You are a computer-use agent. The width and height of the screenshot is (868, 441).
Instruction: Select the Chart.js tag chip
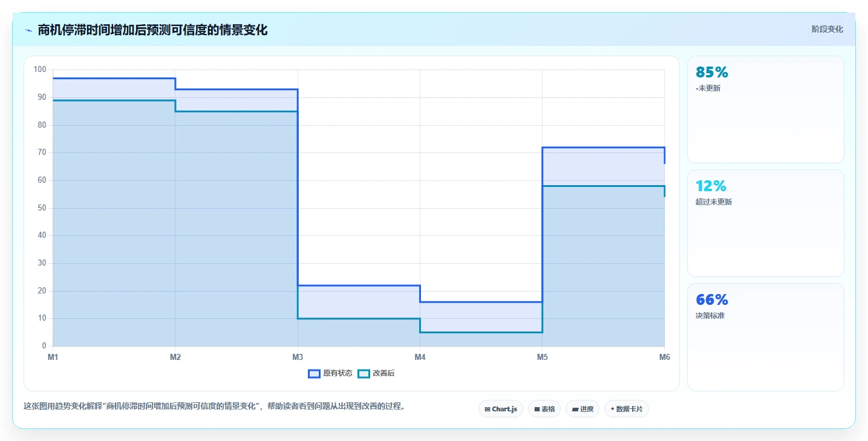click(x=501, y=409)
